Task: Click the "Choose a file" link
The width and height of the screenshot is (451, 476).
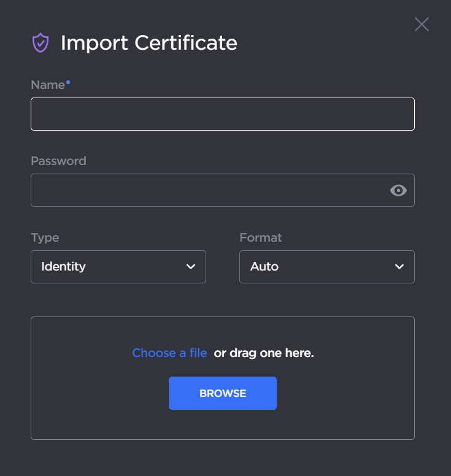Action: click(169, 353)
